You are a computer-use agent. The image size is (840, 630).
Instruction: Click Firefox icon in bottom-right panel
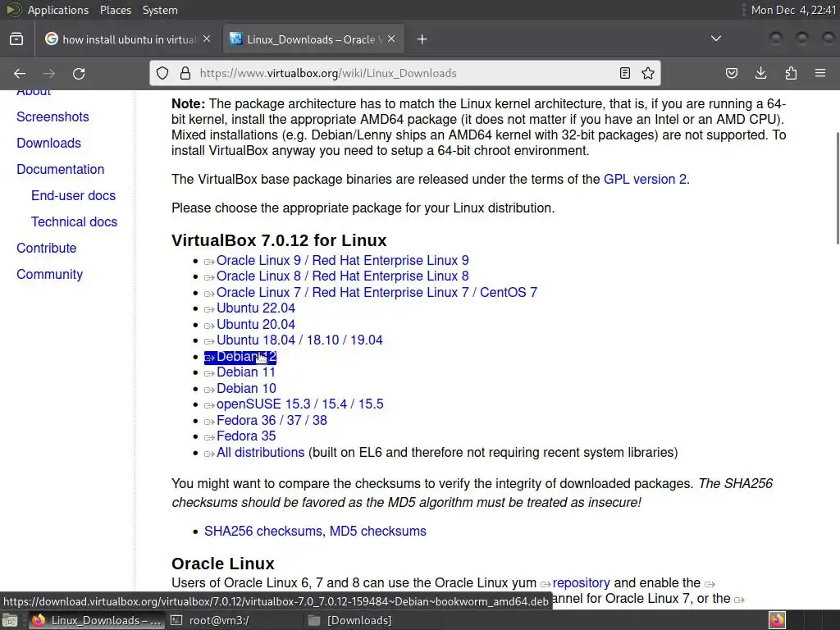(778, 620)
